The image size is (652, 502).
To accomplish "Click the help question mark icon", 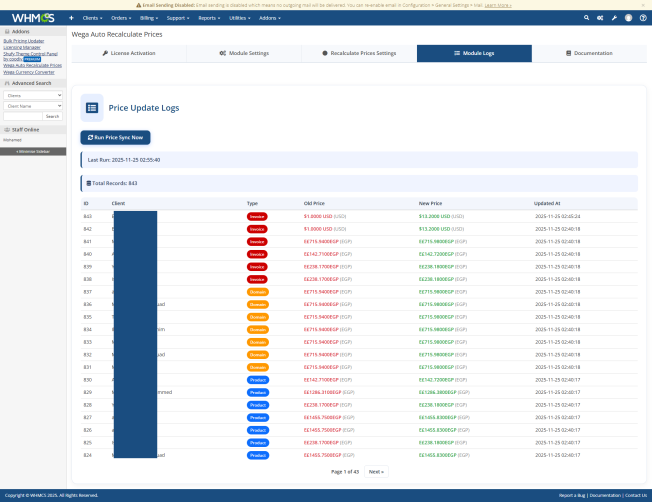I will click(641, 18).
